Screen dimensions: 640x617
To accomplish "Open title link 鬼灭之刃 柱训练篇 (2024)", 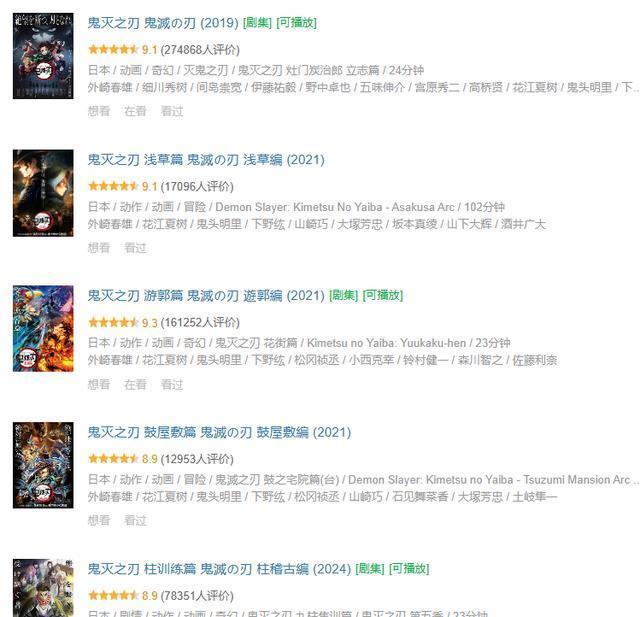I will tap(219, 569).
